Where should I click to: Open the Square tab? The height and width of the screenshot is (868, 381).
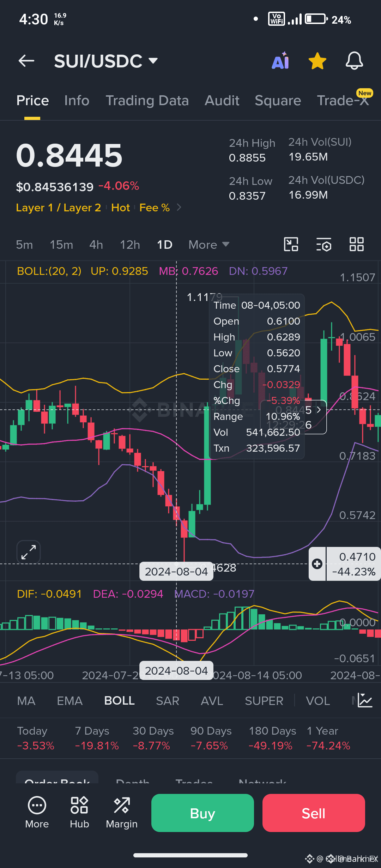point(278,101)
